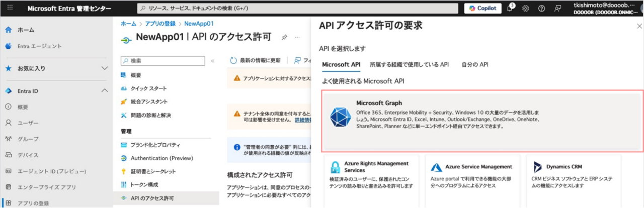Open the feedback person icon
This screenshot has width=644, height=208.
click(557, 9)
